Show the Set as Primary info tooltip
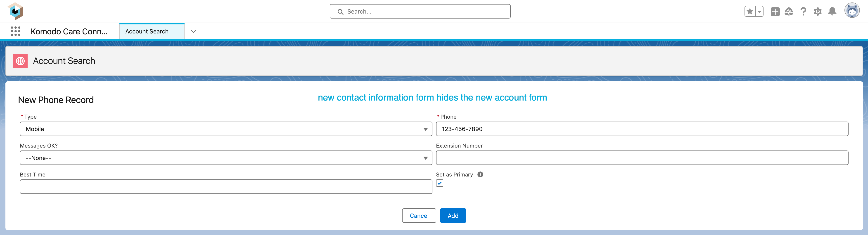 (x=480, y=174)
